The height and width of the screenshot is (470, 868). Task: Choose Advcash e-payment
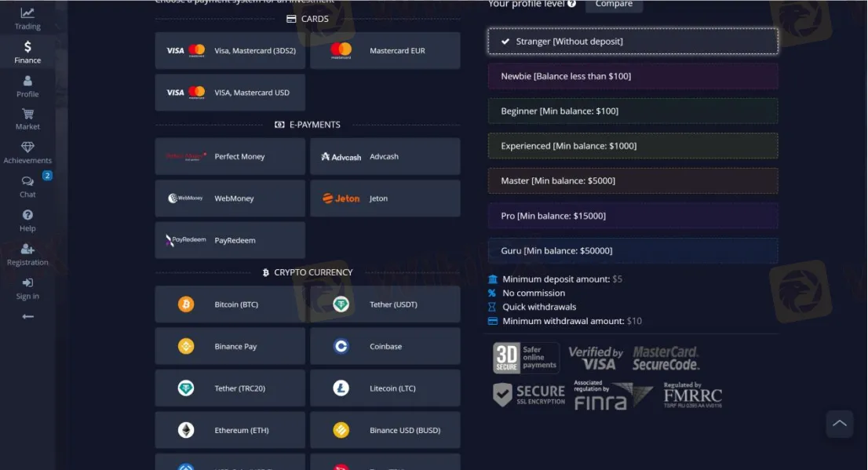[x=385, y=156]
